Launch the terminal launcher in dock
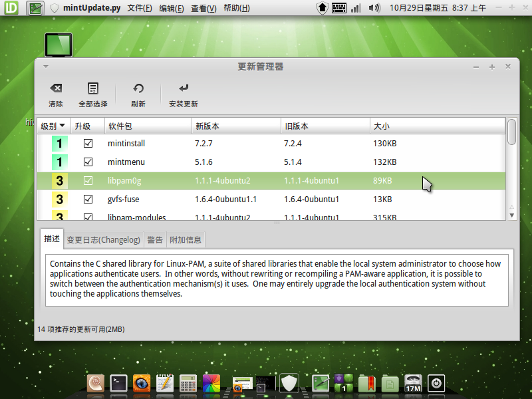The image size is (532, 399). point(119,384)
